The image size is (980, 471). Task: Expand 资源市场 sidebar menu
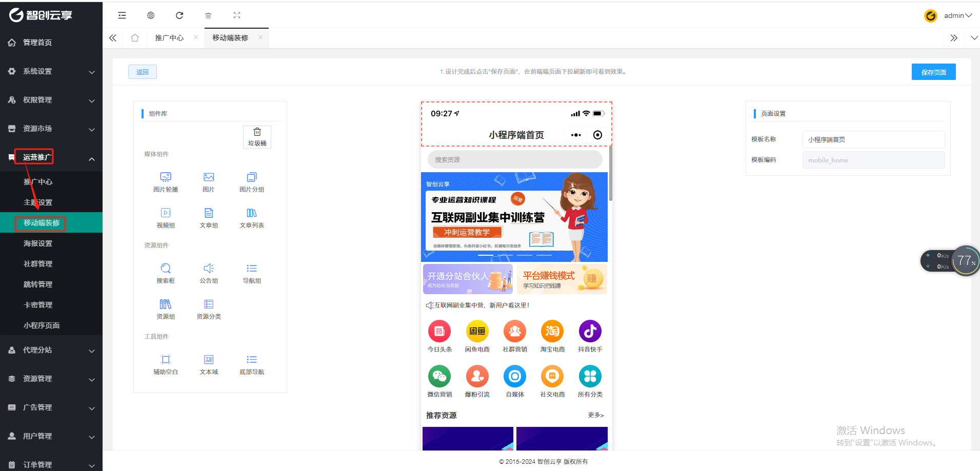(x=51, y=129)
